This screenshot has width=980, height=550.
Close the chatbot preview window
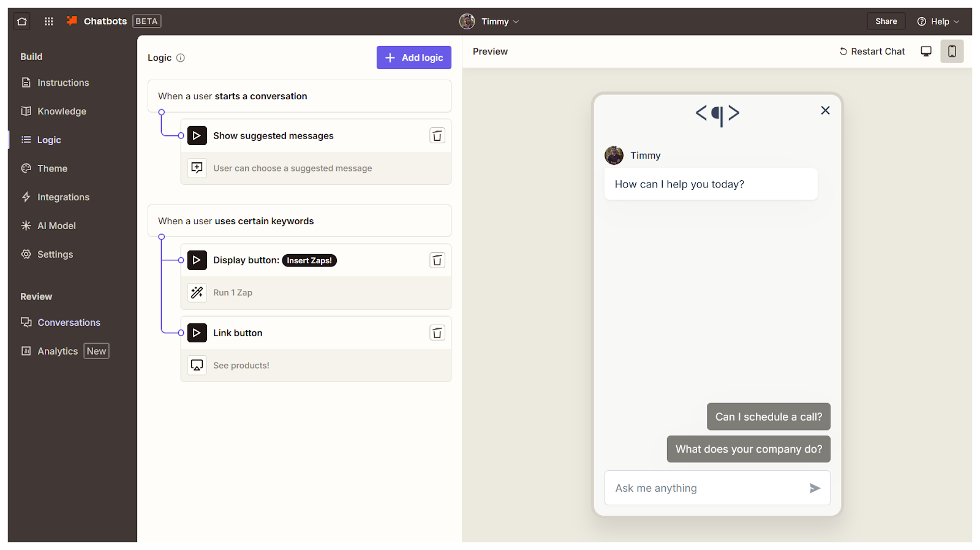click(825, 110)
